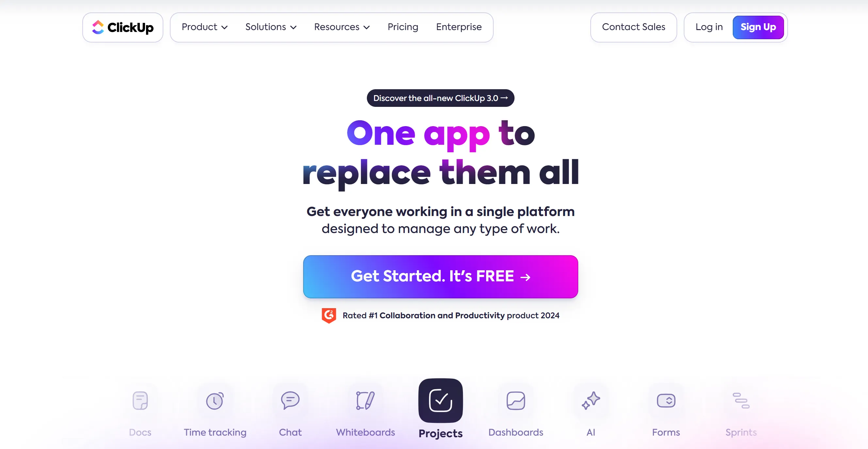The width and height of the screenshot is (868, 449).
Task: Click Contact Sales button
Action: point(634,27)
